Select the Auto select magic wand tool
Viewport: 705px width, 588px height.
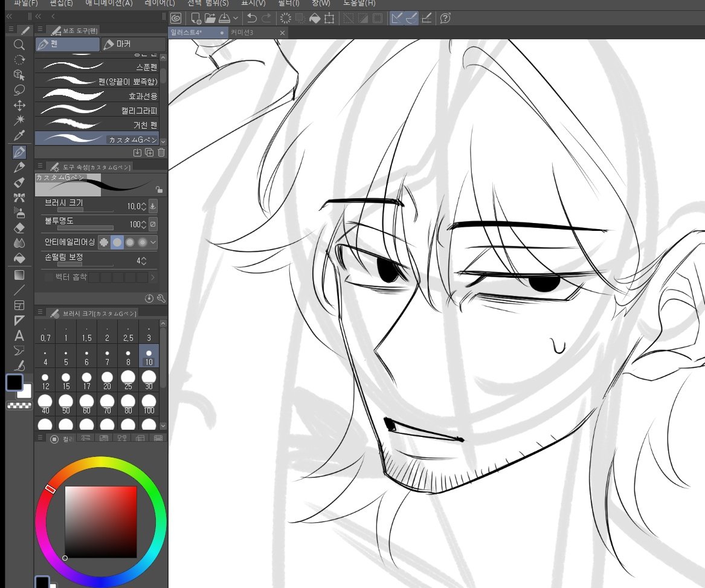[19, 120]
